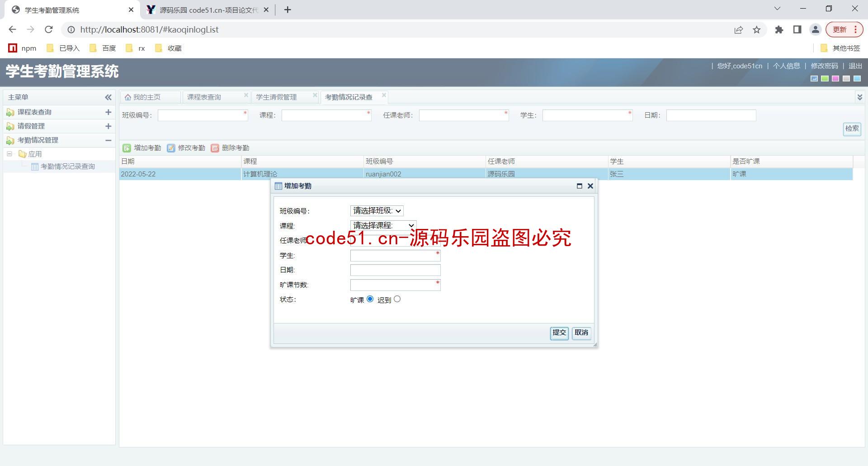Select the 迟到 radio button
Screen dimensions: 868x466
[397, 299]
